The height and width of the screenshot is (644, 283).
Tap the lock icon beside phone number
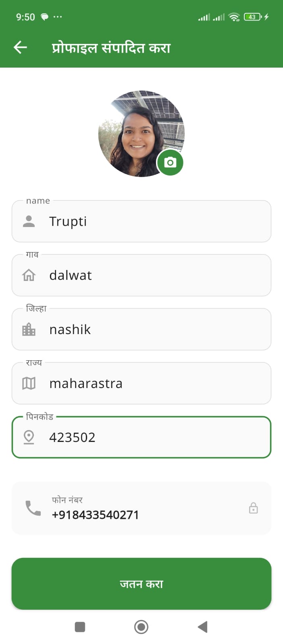pos(253,508)
